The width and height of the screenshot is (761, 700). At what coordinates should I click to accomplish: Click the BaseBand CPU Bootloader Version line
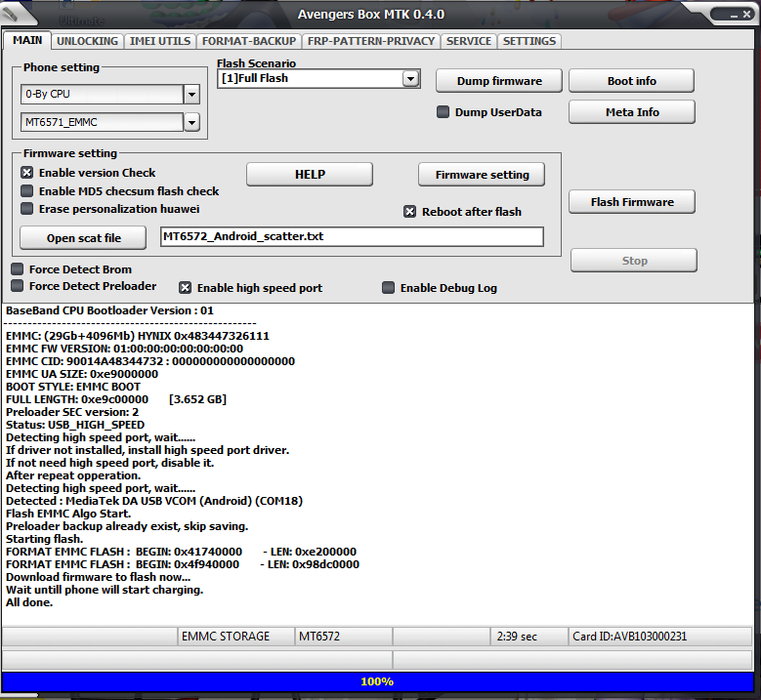click(x=109, y=310)
